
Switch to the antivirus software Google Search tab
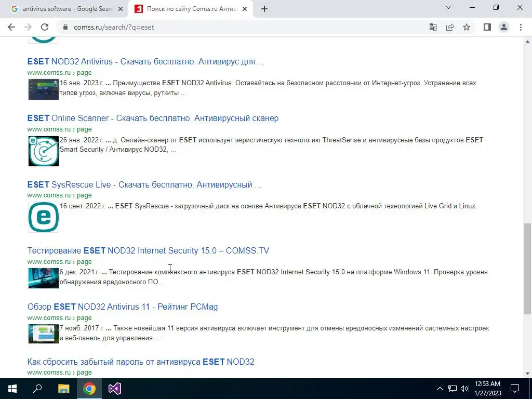66,9
